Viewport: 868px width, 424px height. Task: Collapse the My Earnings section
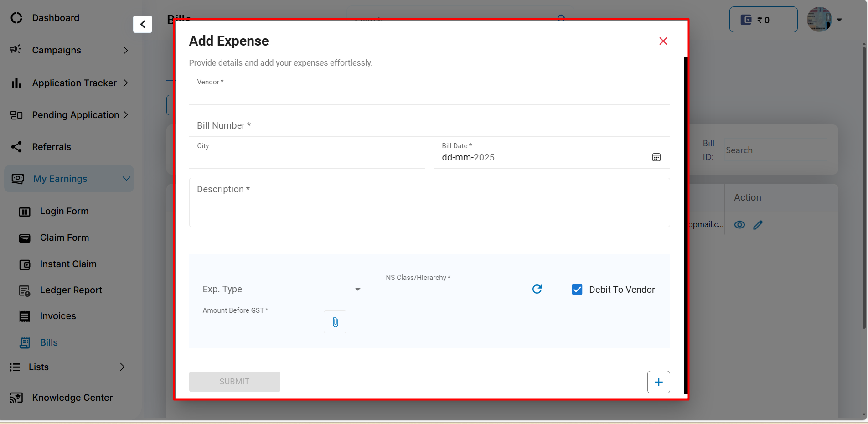pyautogui.click(x=126, y=179)
